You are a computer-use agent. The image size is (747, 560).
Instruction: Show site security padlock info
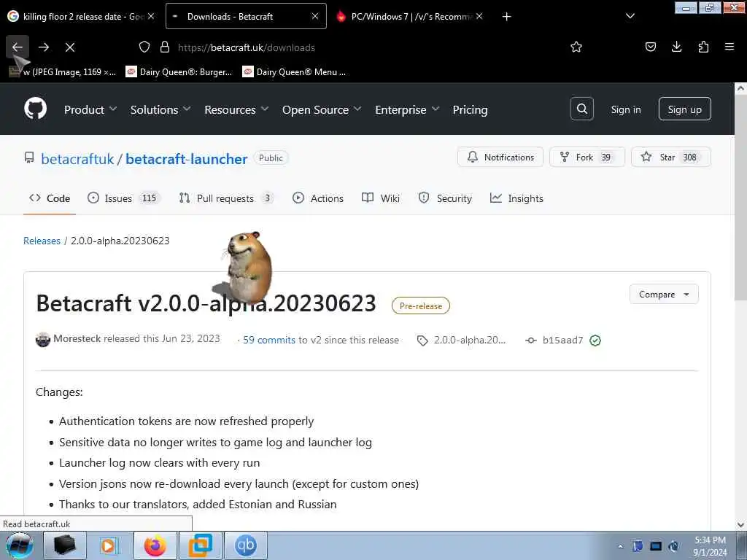(x=165, y=47)
